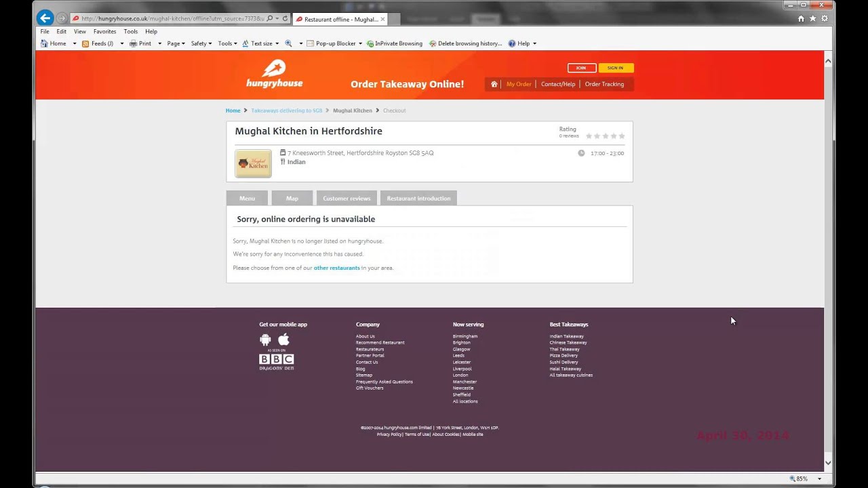Open the browser Tools gear icon
Image resolution: width=868 pixels, height=488 pixels.
[x=825, y=19]
